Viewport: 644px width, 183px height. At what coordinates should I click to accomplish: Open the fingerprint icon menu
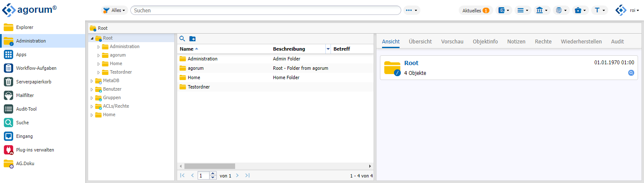561,10
